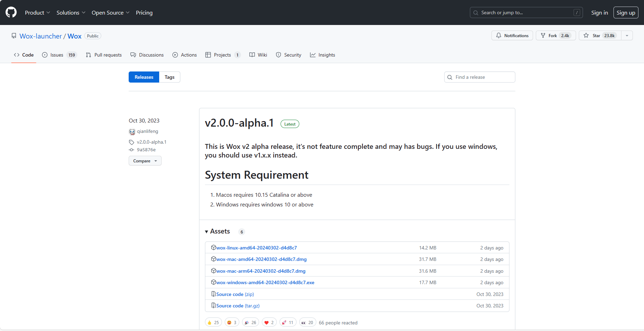This screenshot has width=644, height=331.
Task: React with the rocket emoji
Action: click(288, 323)
